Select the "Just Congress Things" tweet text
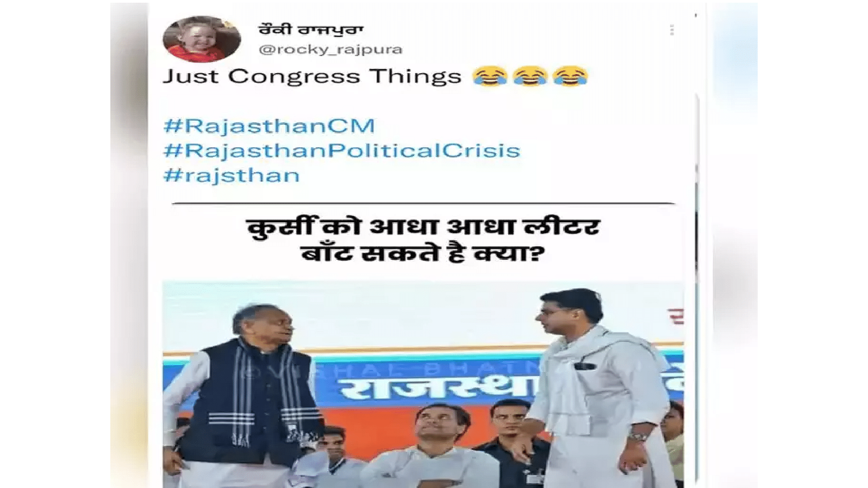This screenshot has height=488, width=868. pyautogui.click(x=312, y=76)
